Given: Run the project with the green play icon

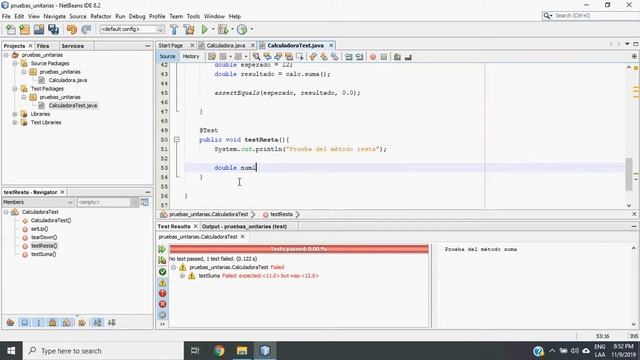Looking at the screenshot, I should 204,29.
